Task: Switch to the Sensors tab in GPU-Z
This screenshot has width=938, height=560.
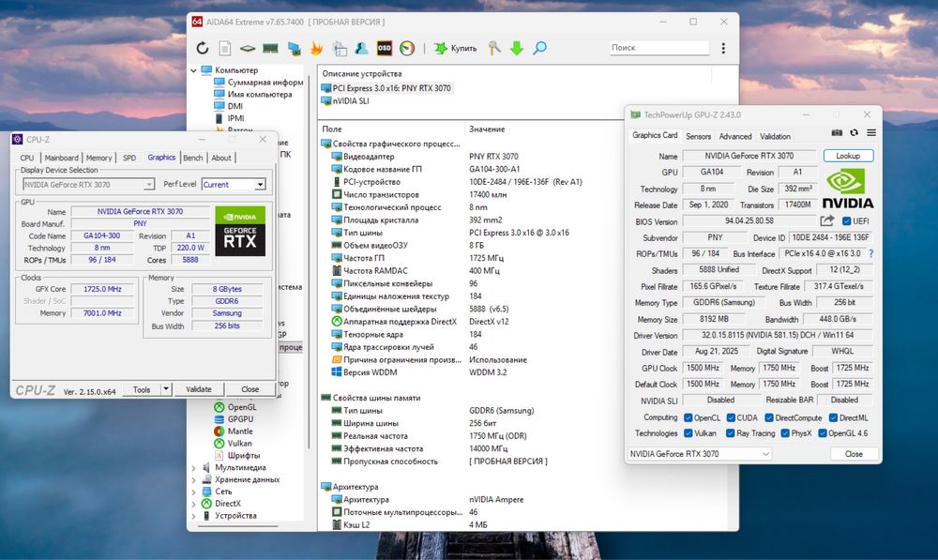Action: coord(698,136)
